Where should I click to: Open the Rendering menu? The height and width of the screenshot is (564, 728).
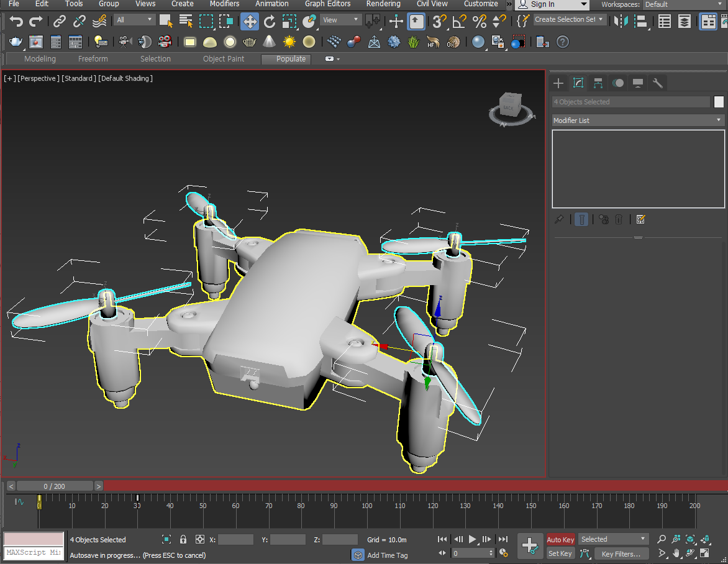[383, 4]
